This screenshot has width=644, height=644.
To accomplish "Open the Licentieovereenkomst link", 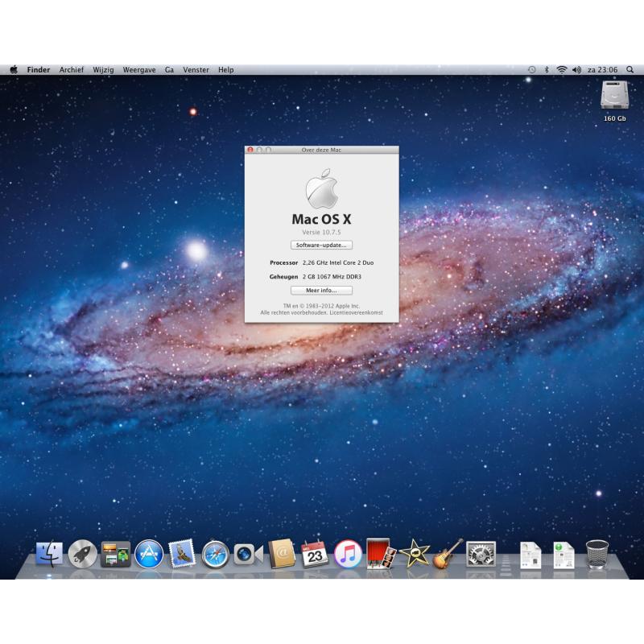I will coord(356,312).
